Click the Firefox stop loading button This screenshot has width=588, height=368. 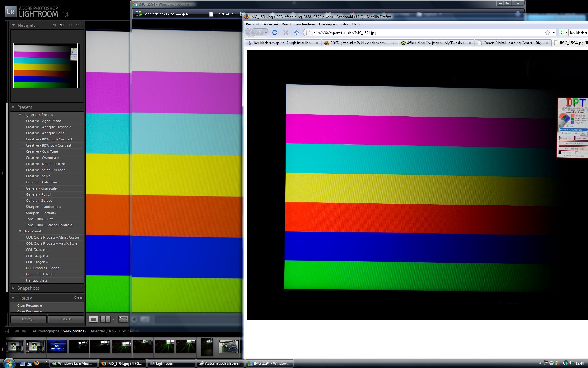[285, 33]
